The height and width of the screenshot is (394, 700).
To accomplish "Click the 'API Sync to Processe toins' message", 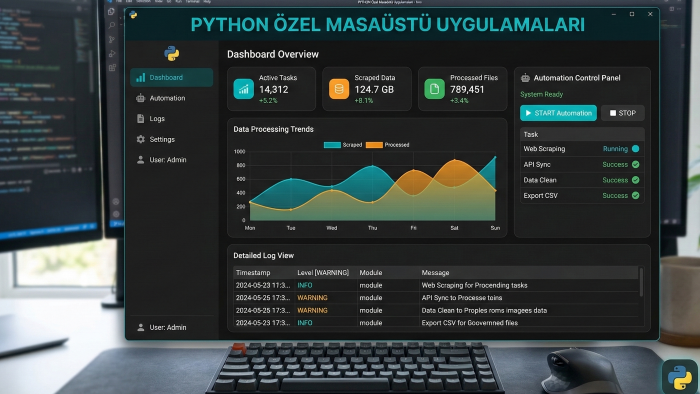I will coord(462,298).
